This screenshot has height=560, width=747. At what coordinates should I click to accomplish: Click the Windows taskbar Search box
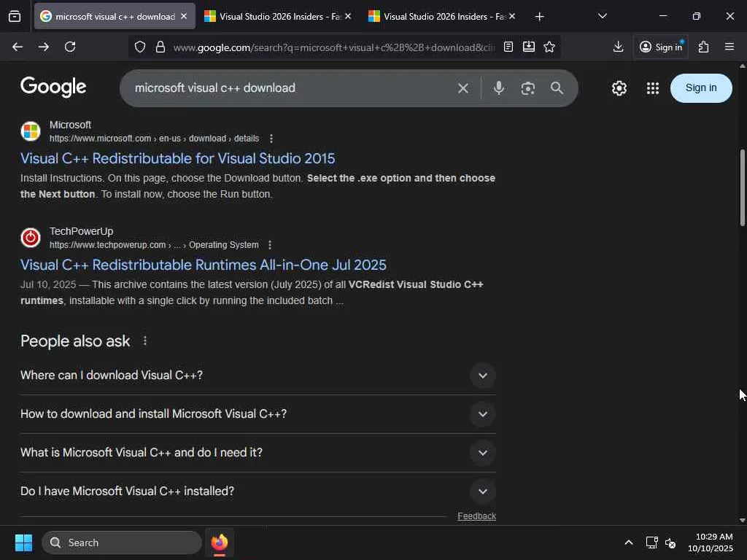tap(122, 542)
